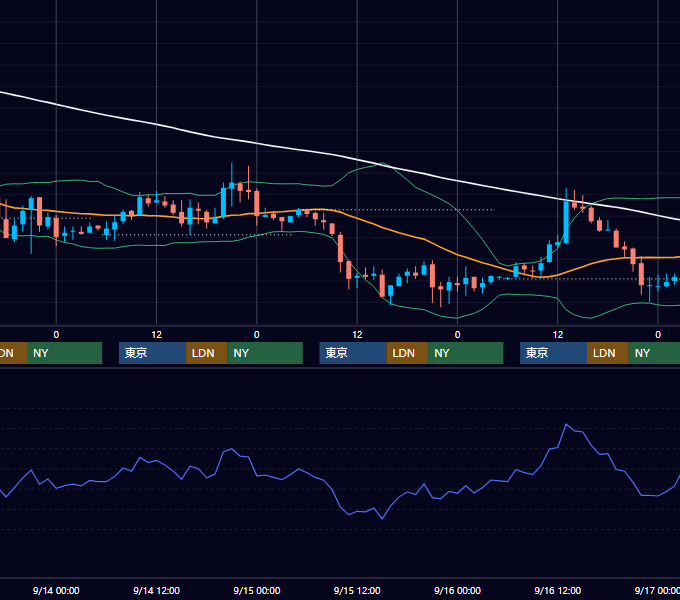
Task: Click the oscillator peak near 9/16 12:00
Action: (566, 424)
